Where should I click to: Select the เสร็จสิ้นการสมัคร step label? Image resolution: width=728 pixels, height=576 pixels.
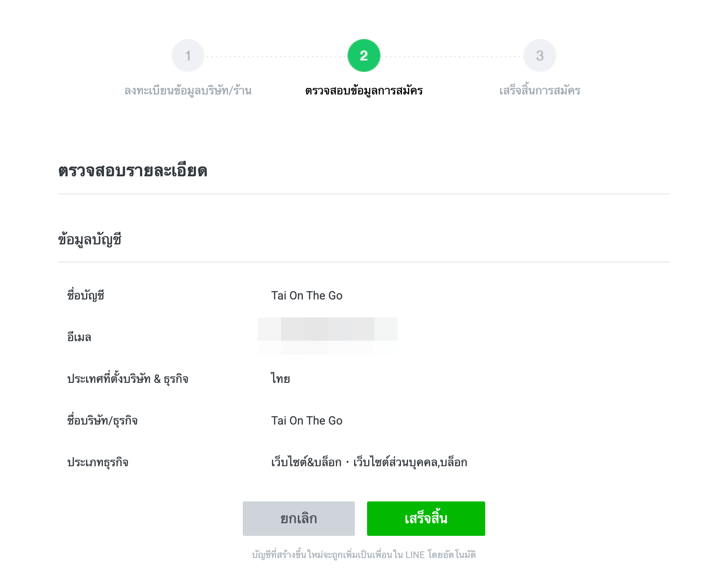[x=539, y=90]
